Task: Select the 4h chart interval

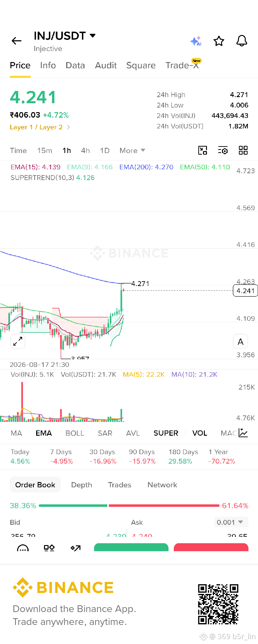Action: tap(85, 151)
